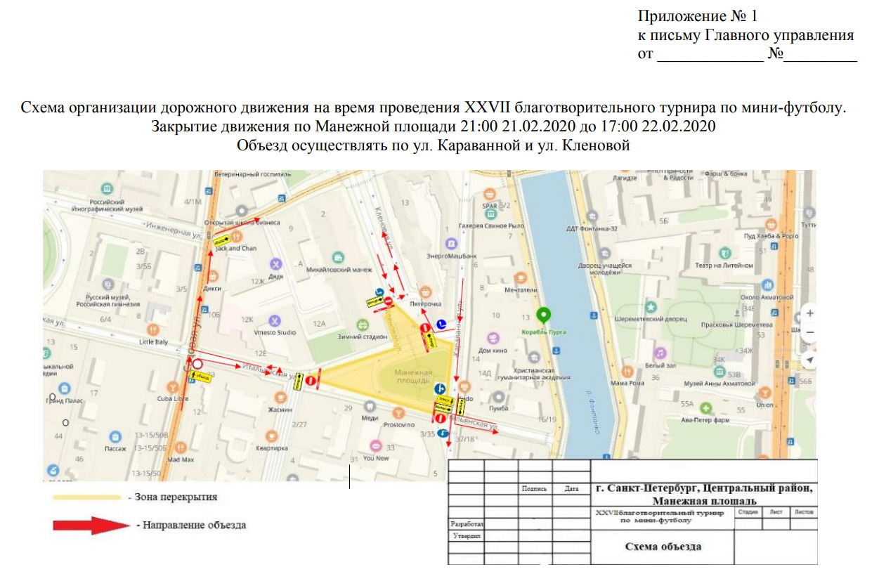Select 'Объезд осуществлять по ул. Караванной' line
Image resolution: width=879 pixels, height=588 pixels.
pos(434,145)
